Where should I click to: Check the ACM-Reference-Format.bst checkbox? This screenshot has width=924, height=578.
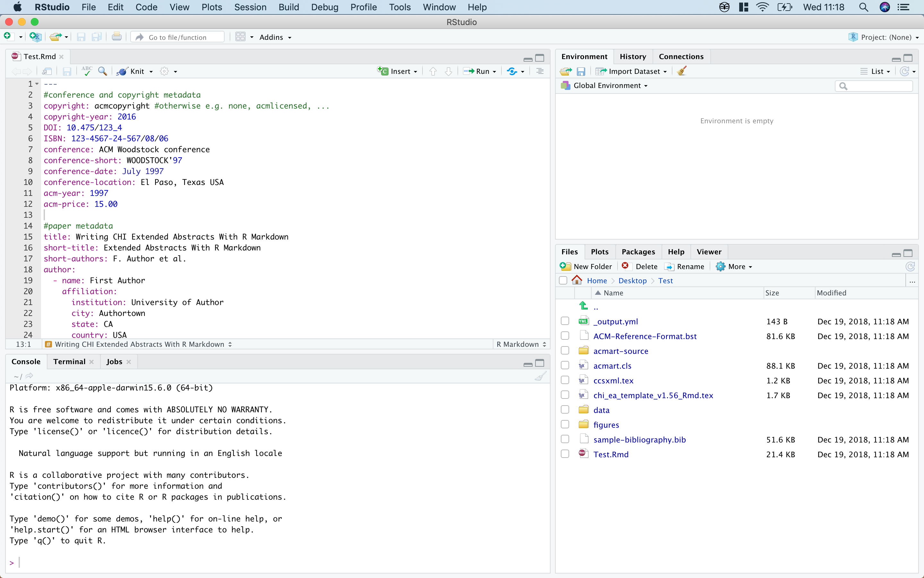tap(565, 336)
